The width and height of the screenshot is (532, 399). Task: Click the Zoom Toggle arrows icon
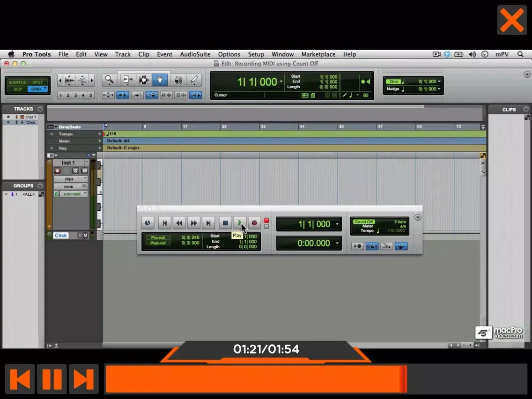pyautogui.click(x=108, y=96)
